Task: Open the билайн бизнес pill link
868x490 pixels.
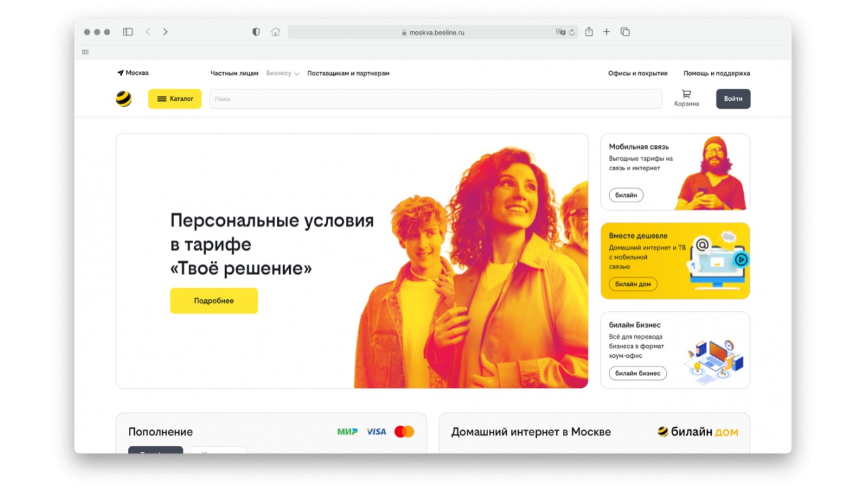Action: 638,373
